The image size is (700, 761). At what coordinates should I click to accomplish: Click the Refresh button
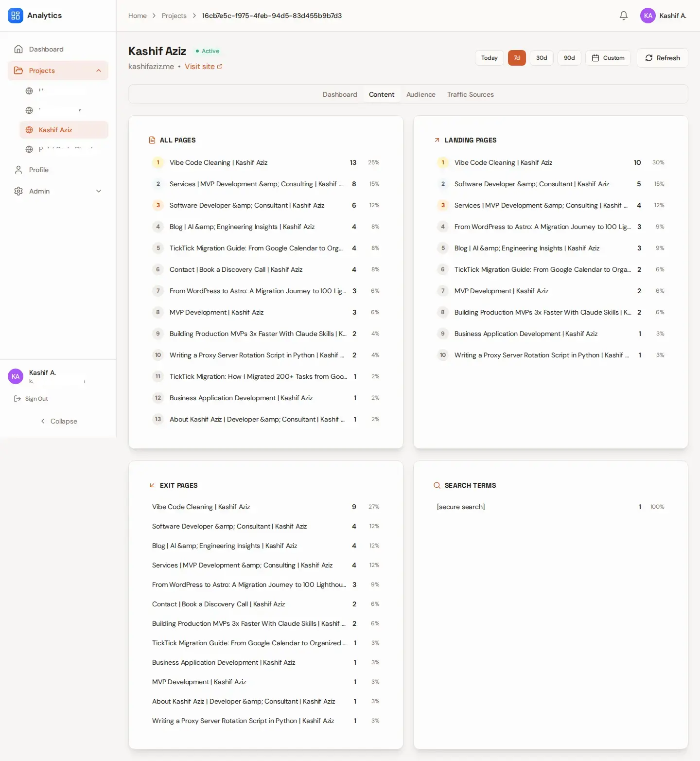[x=662, y=57]
